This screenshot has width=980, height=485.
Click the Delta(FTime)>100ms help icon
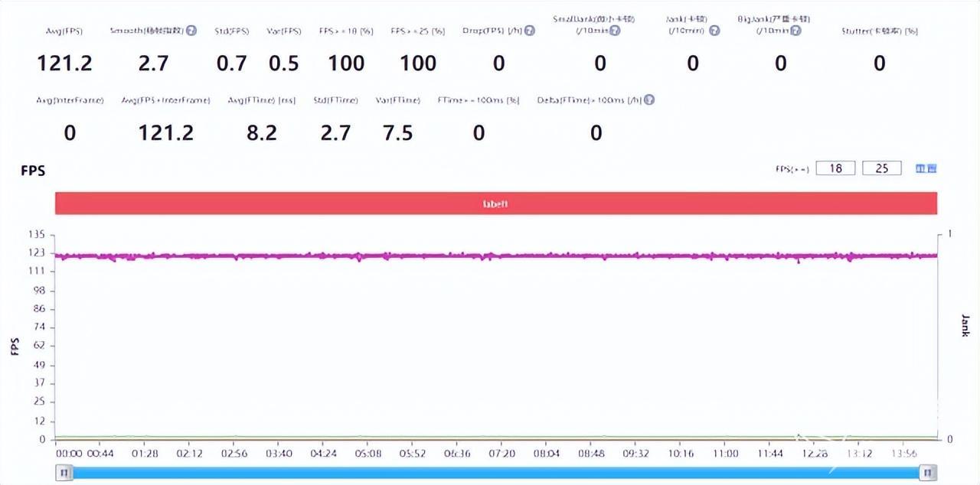pyautogui.click(x=649, y=100)
